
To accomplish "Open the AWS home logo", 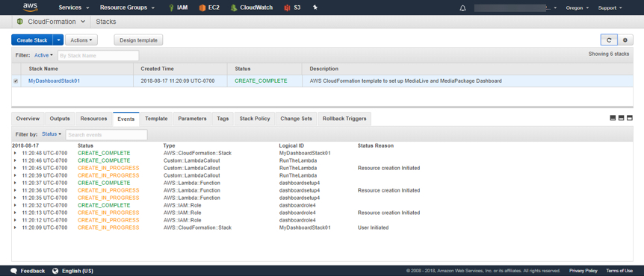I will click(31, 7).
